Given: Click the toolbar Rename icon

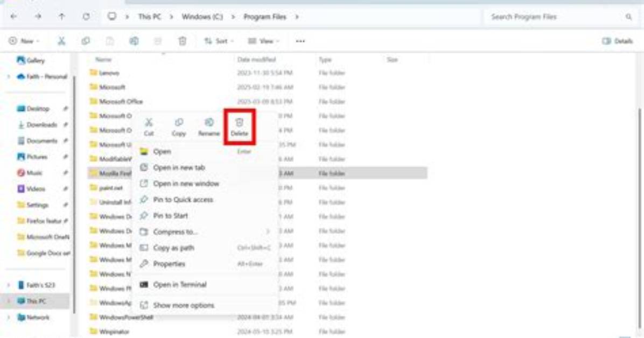Looking at the screenshot, I should point(134,41).
